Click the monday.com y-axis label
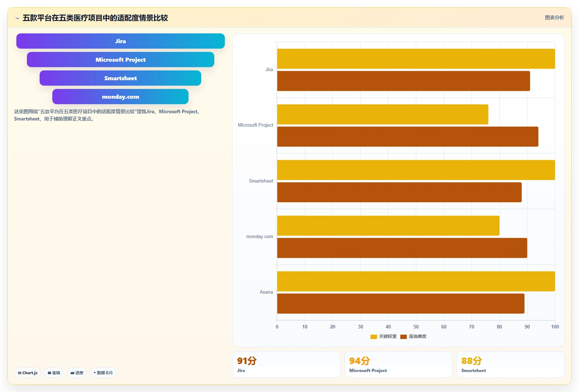The height and width of the screenshot is (392, 579). (x=260, y=237)
